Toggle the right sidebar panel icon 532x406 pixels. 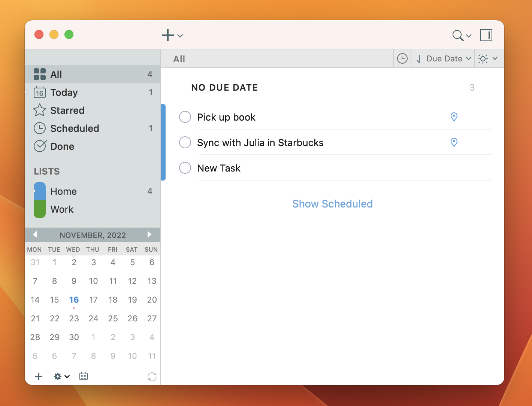coord(486,35)
